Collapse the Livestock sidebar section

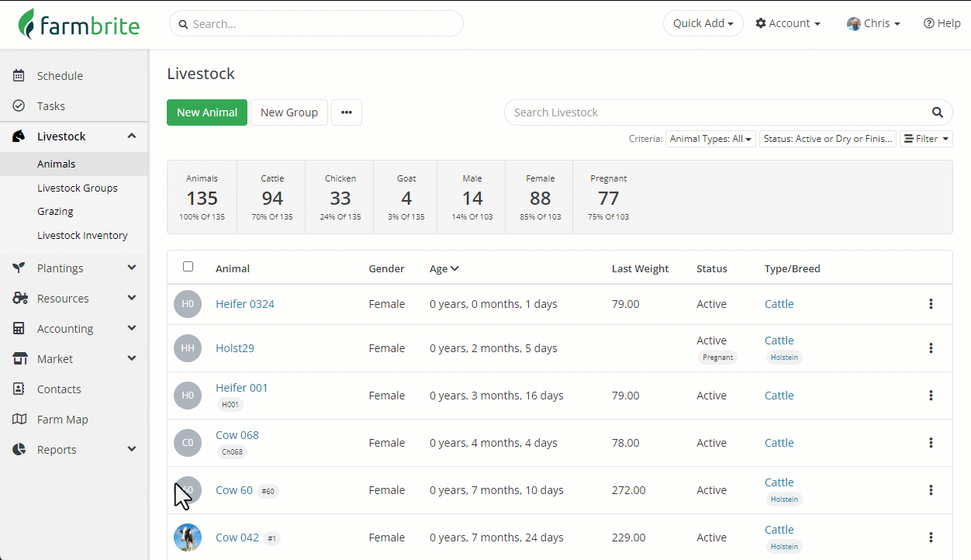point(132,137)
